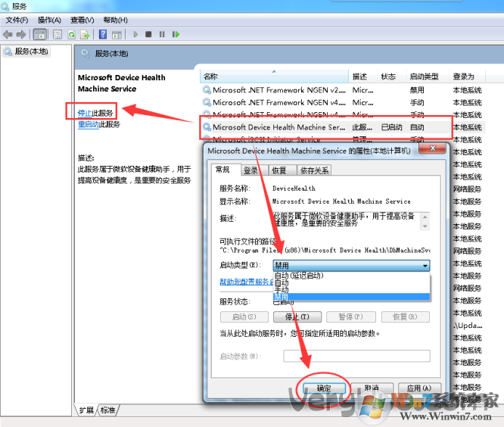
Task: Choose 手动 from the startup type list
Action: point(351,290)
